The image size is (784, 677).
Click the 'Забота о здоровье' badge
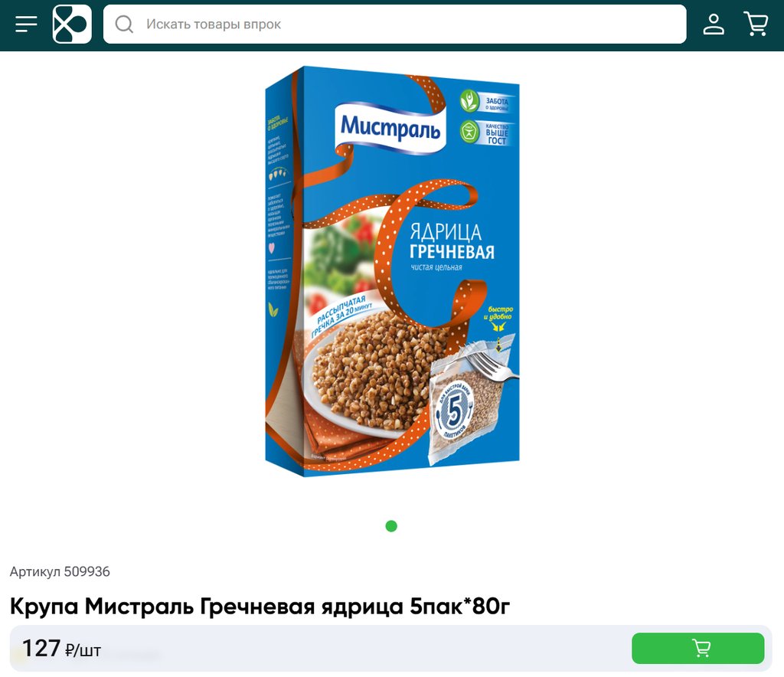click(x=487, y=102)
